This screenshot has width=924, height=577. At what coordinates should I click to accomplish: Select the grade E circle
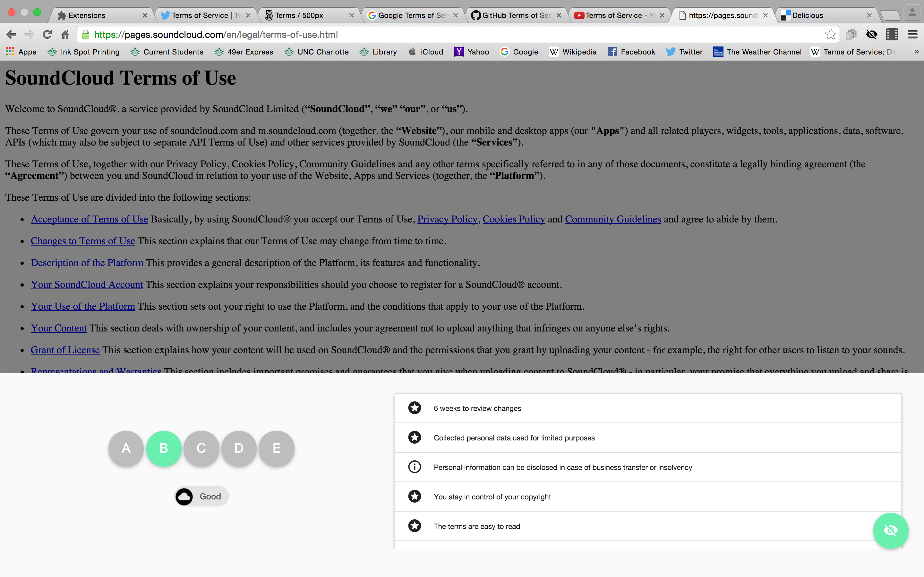point(277,448)
